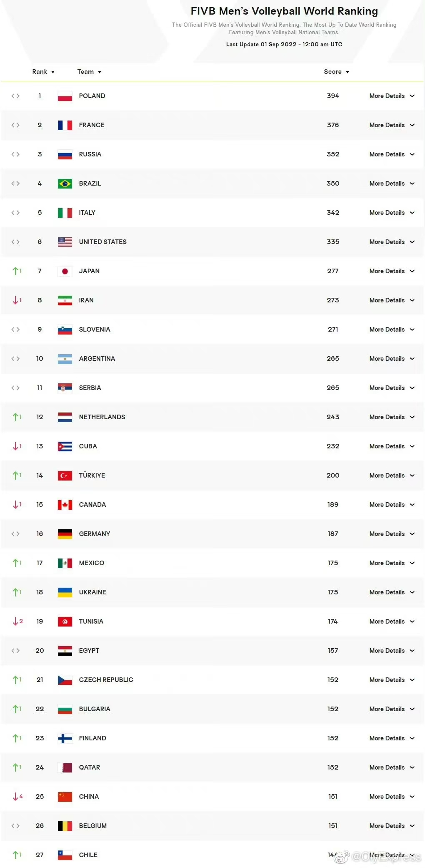The image size is (425, 868).
Task: Show More Details for Germany
Action: (x=392, y=534)
